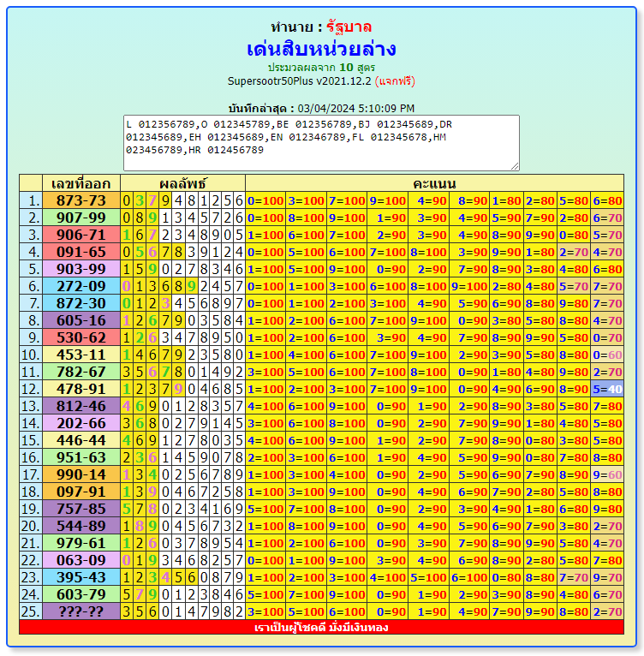Click '7=100' score in row 873-73

point(347,200)
